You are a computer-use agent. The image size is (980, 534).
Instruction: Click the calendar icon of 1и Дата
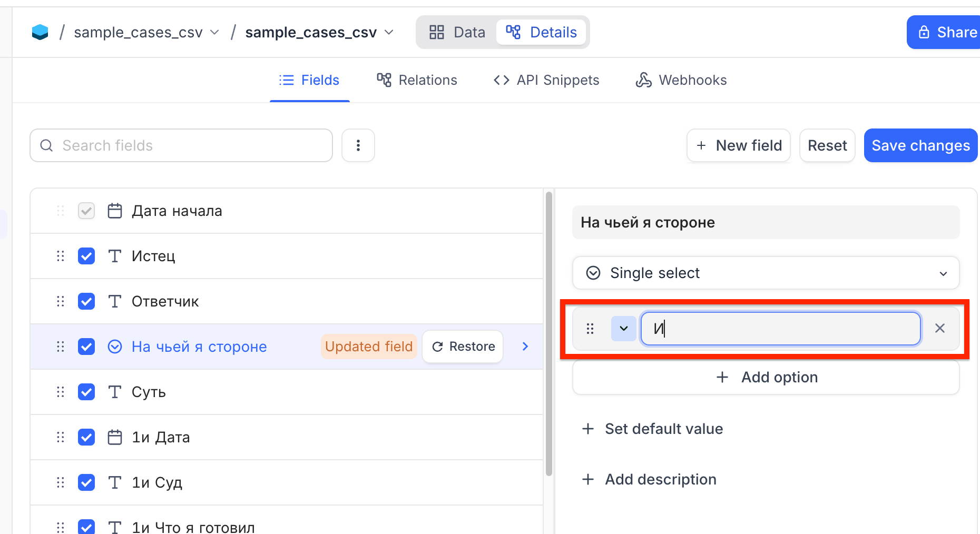pyautogui.click(x=115, y=437)
